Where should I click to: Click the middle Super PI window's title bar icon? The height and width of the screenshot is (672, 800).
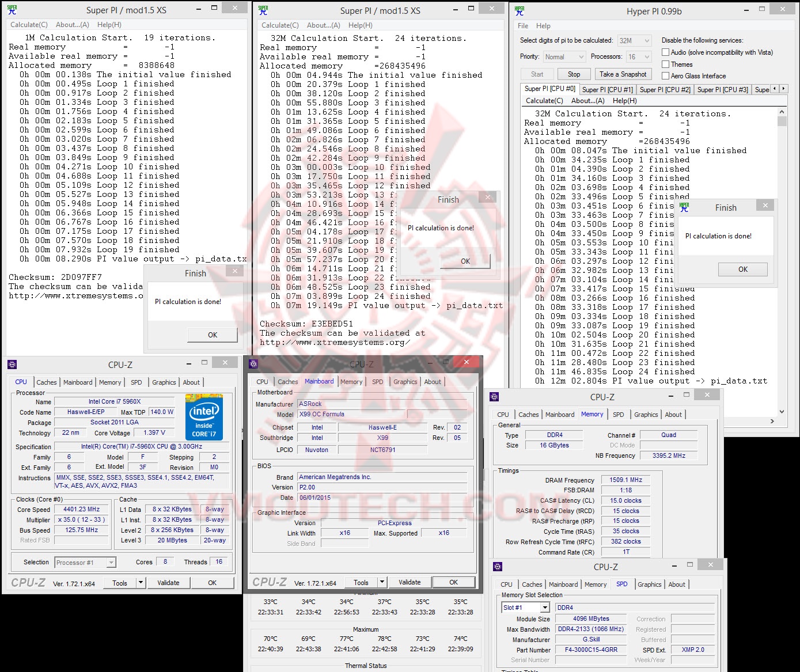(263, 10)
